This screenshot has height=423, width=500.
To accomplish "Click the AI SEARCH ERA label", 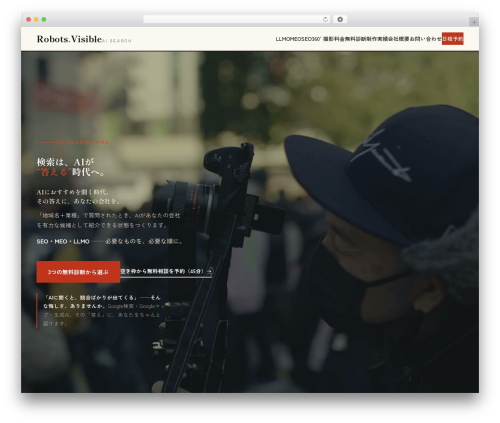I will pos(83,142).
